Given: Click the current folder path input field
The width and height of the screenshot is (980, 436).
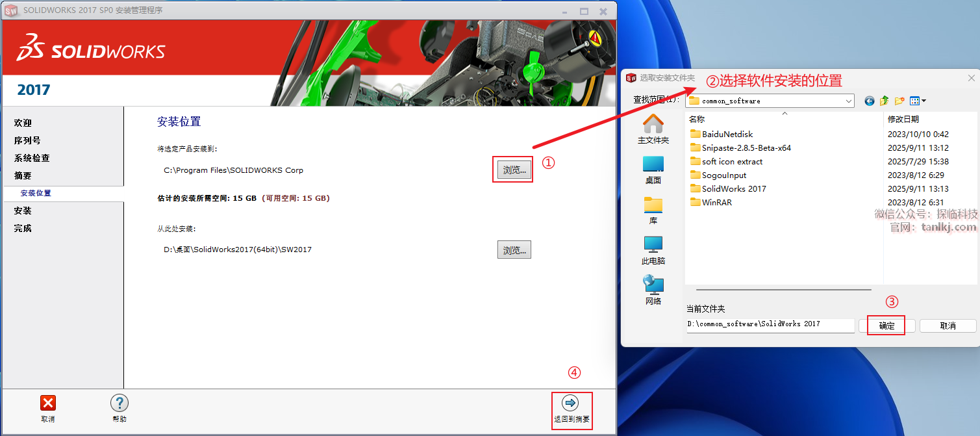Looking at the screenshot, I should [x=770, y=325].
